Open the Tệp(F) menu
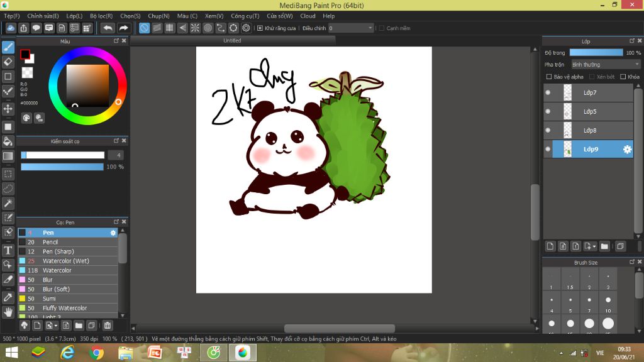This screenshot has height=362, width=644. pyautogui.click(x=11, y=16)
